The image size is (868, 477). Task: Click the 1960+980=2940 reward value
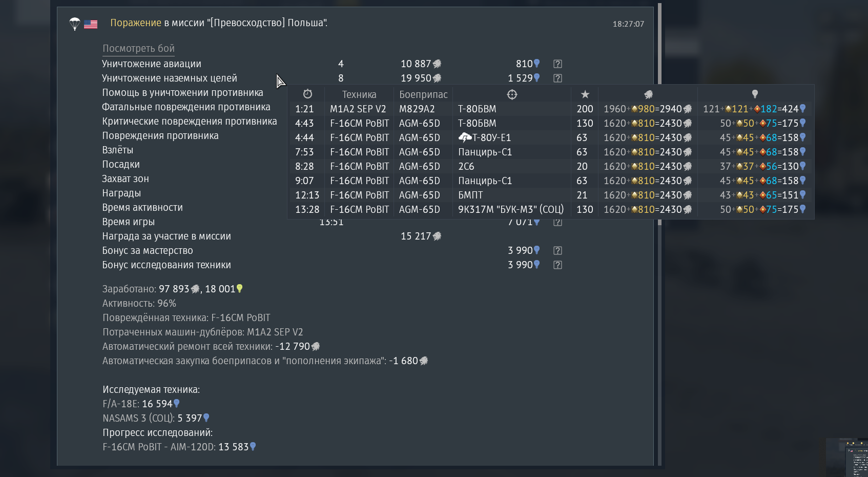click(x=648, y=109)
